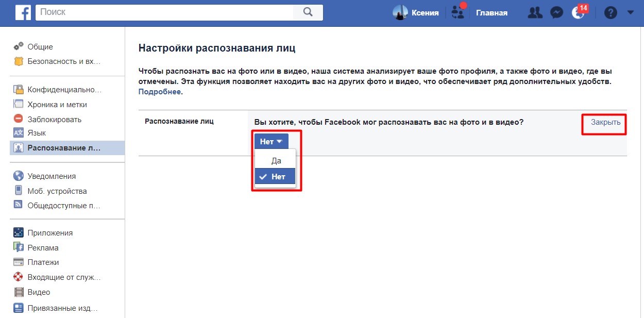Click the red Заблокировать icon
This screenshot has height=318, width=644.
click(19, 119)
